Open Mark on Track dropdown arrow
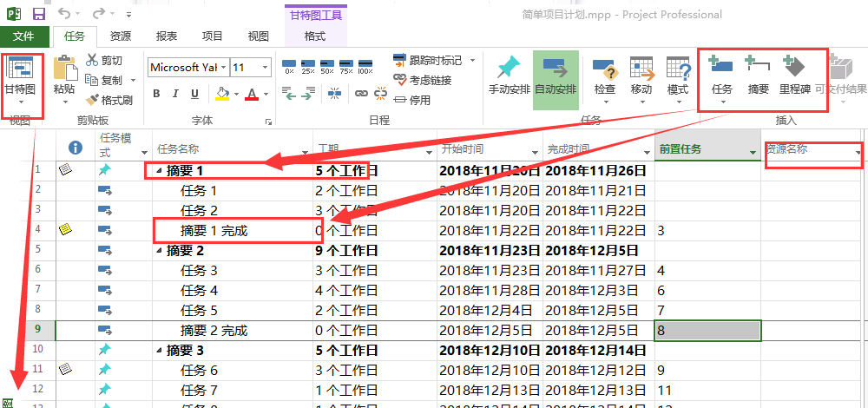868x408 pixels. tap(473, 61)
